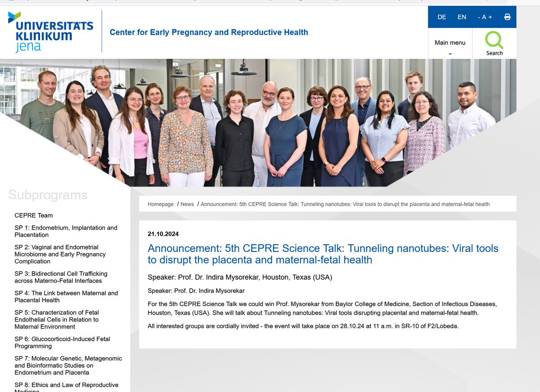Open SP 6: Glucocorticoid-Induced Fetal Programming
The width and height of the screenshot is (540, 392).
click(62, 343)
